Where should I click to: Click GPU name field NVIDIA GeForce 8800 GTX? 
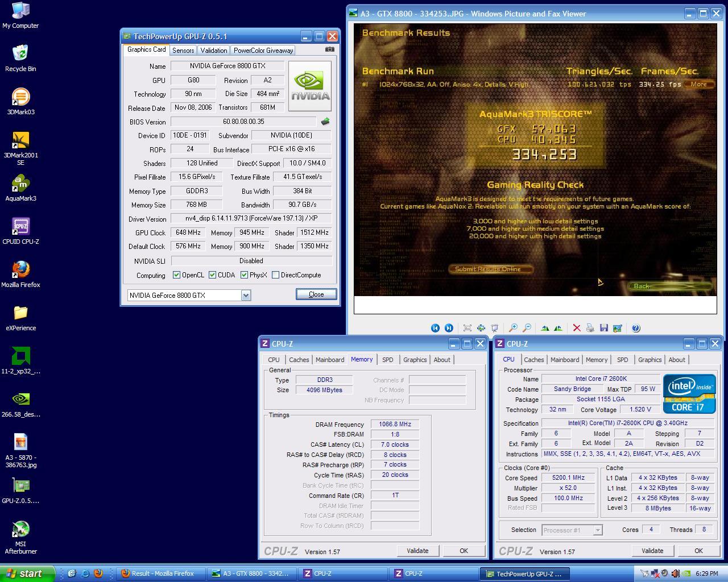pos(227,66)
